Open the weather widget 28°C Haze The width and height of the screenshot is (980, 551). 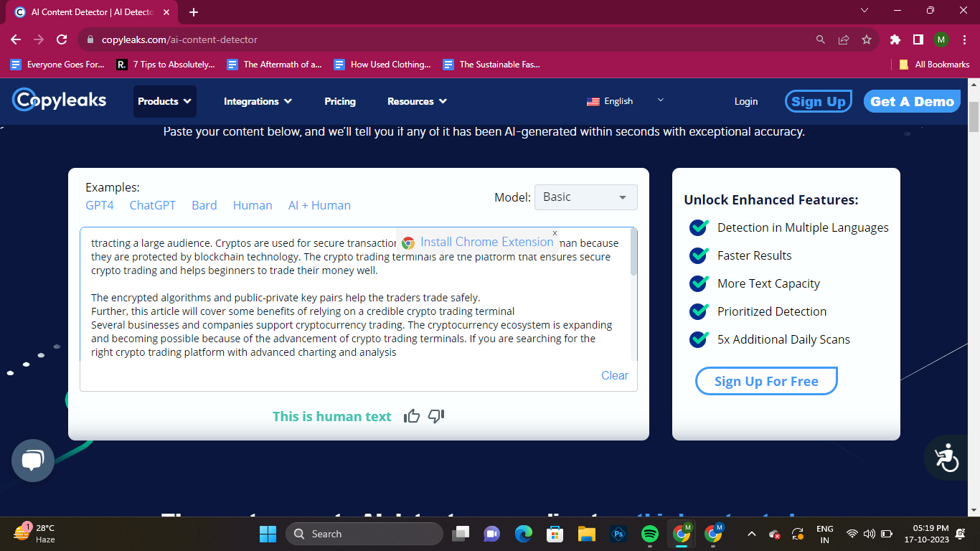(36, 533)
